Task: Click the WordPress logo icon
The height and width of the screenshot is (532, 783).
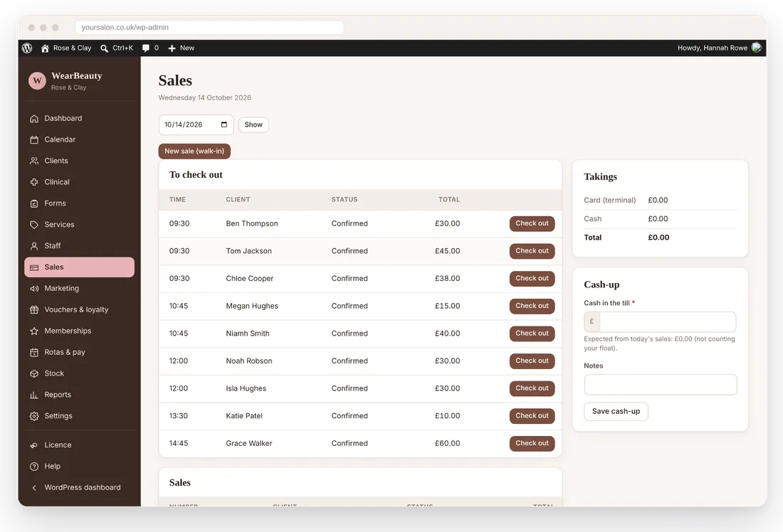Action: 27,48
